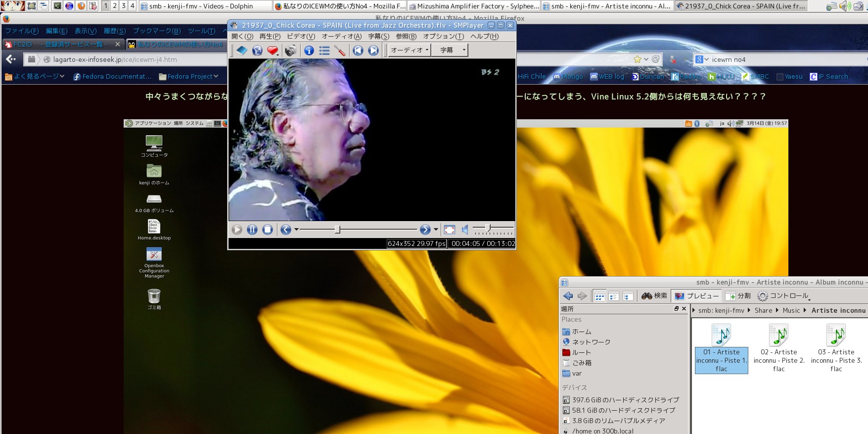Expand the 字幕 subtitle dropdown
The width and height of the screenshot is (868, 434).
click(450, 50)
